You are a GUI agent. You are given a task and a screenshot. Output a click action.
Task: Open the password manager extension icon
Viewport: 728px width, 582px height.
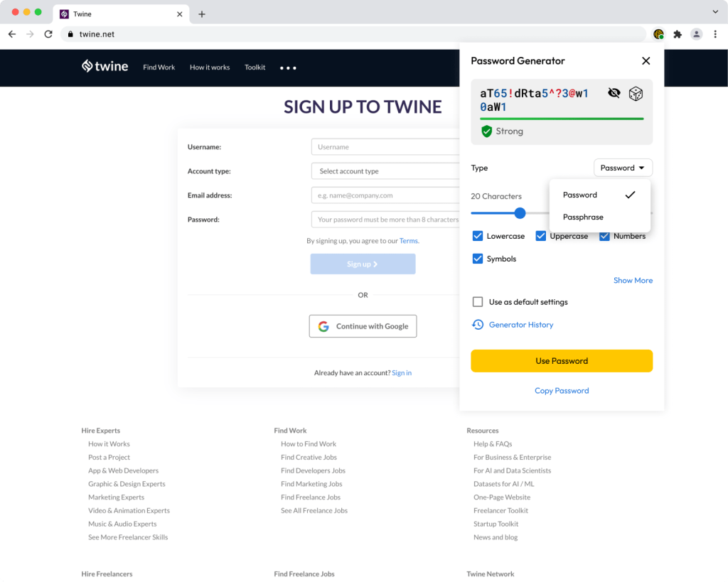(x=658, y=34)
